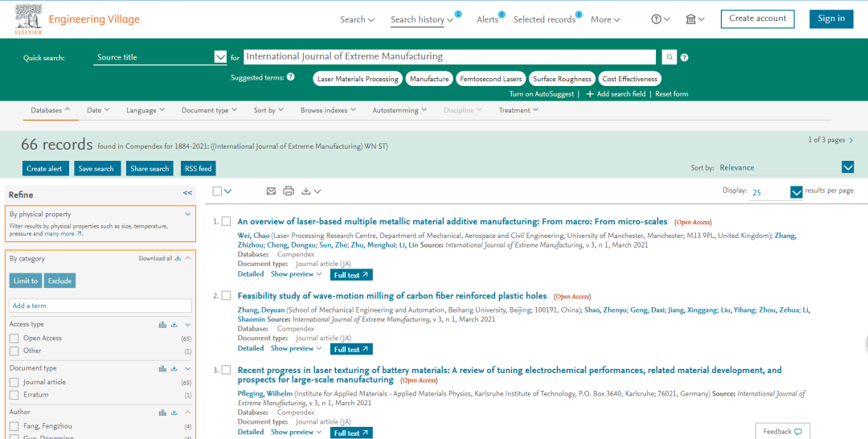Viewport: 868px width, 439px height.
Task: Open Full text for record 2
Action: point(351,349)
